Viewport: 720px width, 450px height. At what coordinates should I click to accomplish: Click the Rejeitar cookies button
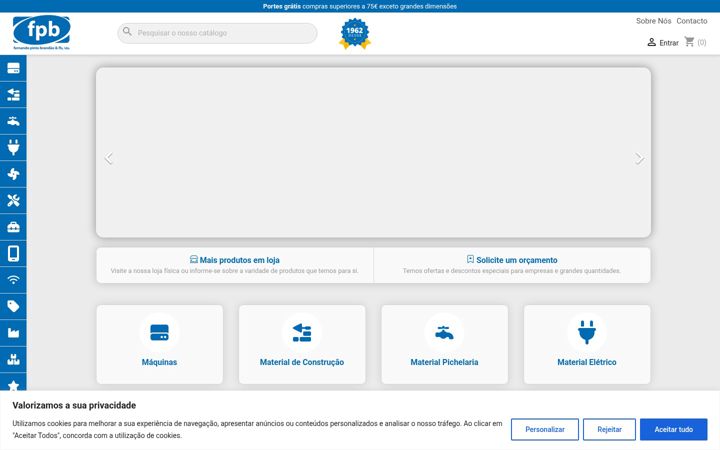pos(609,429)
